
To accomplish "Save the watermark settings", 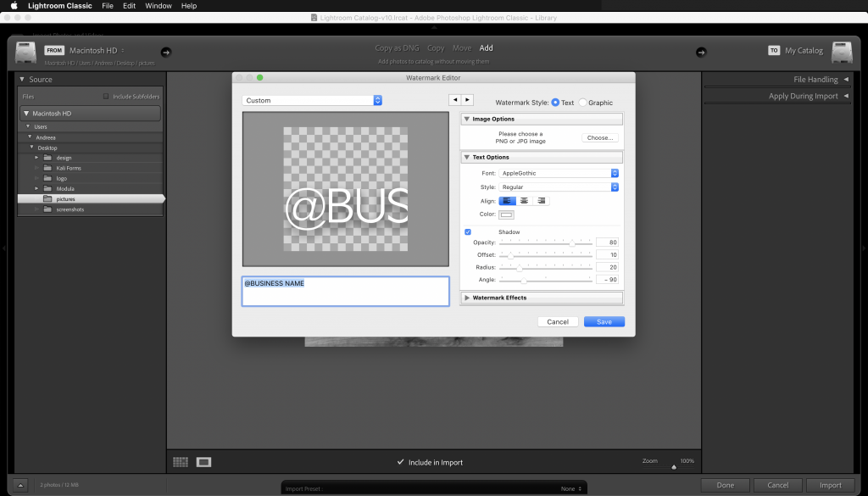I will pyautogui.click(x=604, y=321).
